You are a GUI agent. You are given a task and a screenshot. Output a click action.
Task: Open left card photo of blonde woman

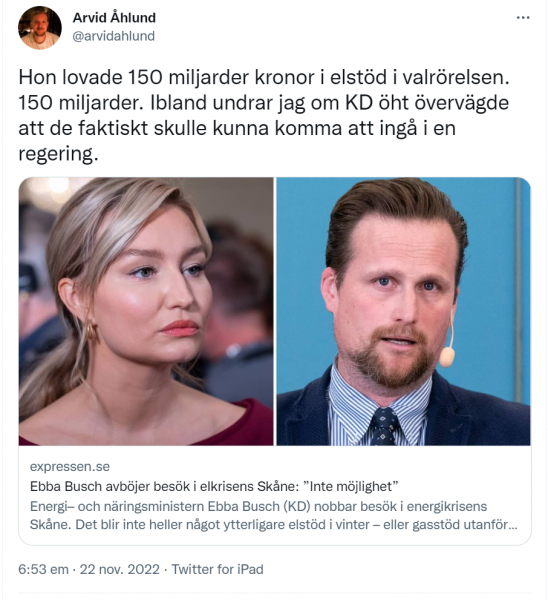[146, 311]
